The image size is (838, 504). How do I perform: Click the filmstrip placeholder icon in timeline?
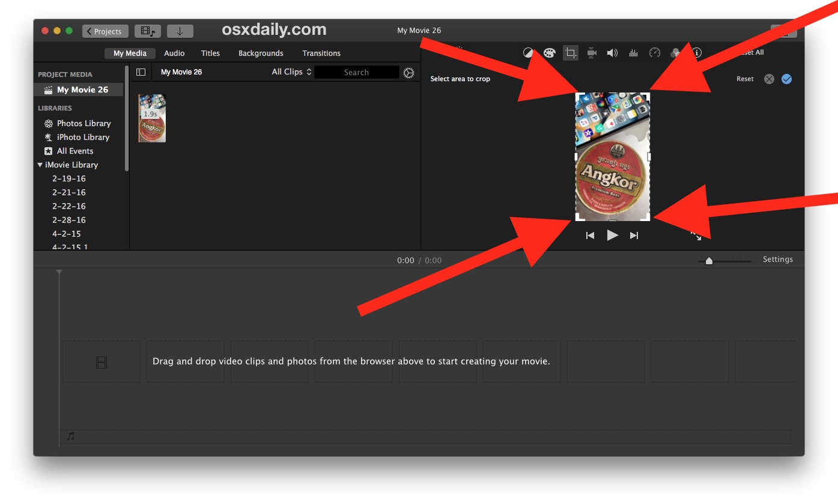[102, 362]
